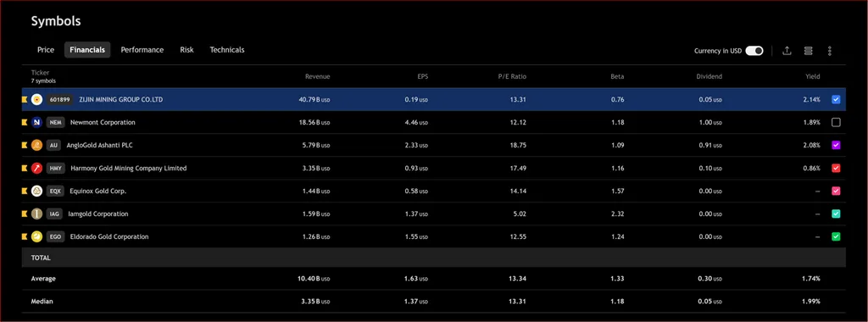
Task: Switch to the Performance tab
Action: pos(142,50)
